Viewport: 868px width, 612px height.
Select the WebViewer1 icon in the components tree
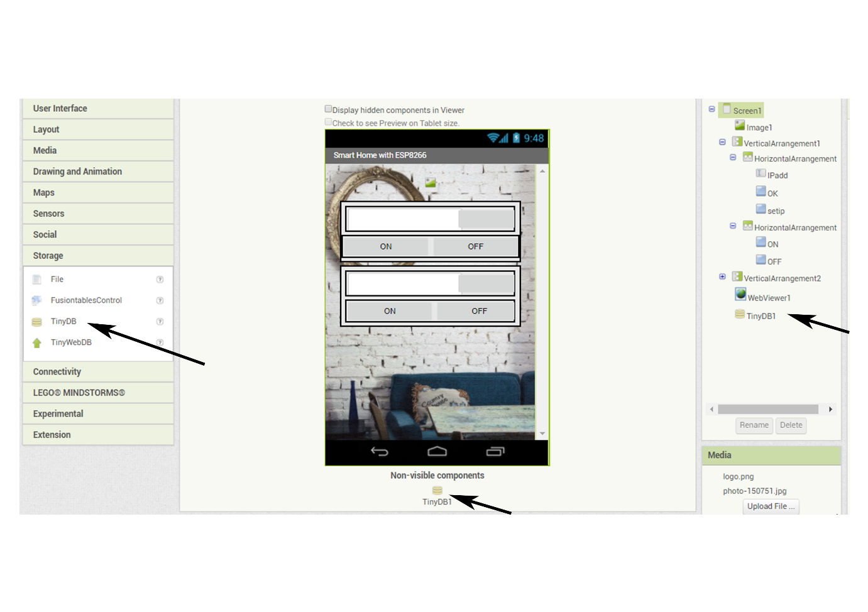click(740, 293)
